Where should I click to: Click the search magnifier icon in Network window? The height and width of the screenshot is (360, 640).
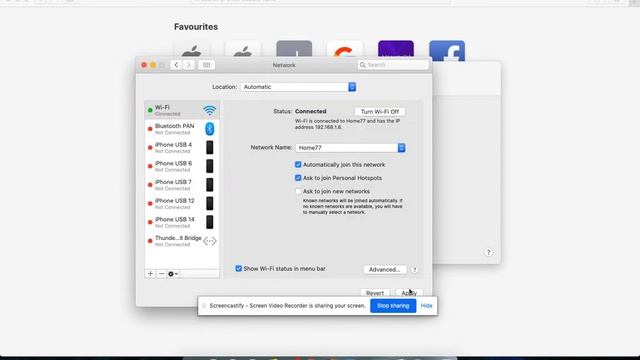click(x=362, y=65)
